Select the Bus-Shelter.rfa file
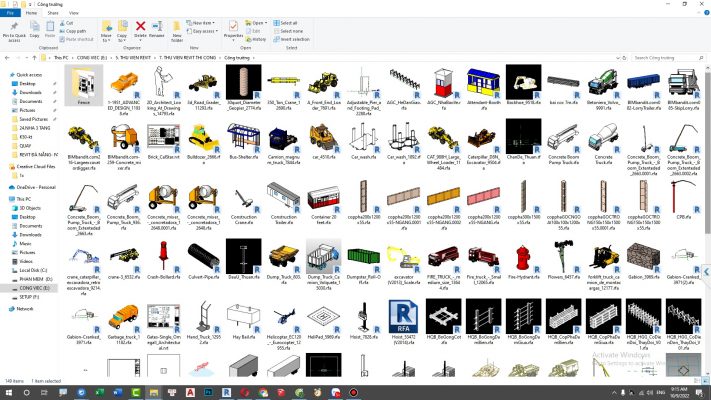The image size is (711, 400). [239, 138]
